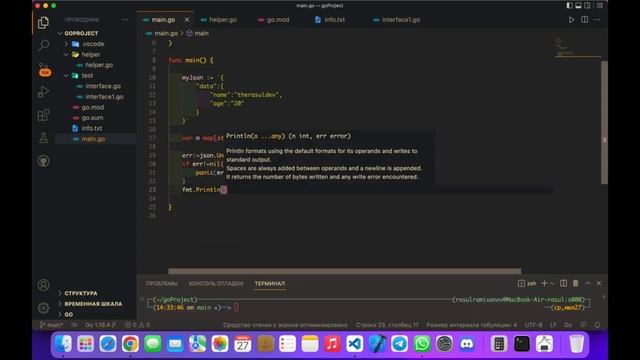The image size is (640, 360).
Task: Open Google Chrome from the Dock
Action: [130, 344]
